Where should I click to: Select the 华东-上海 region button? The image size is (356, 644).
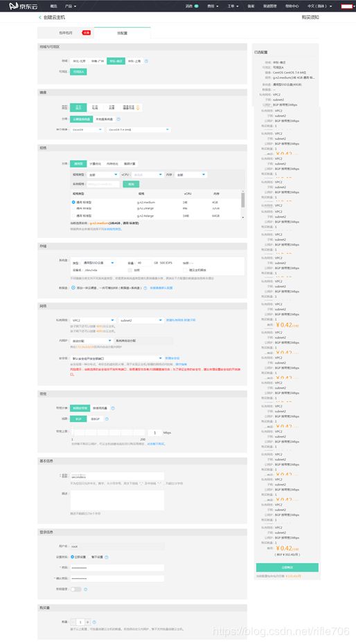(134, 61)
